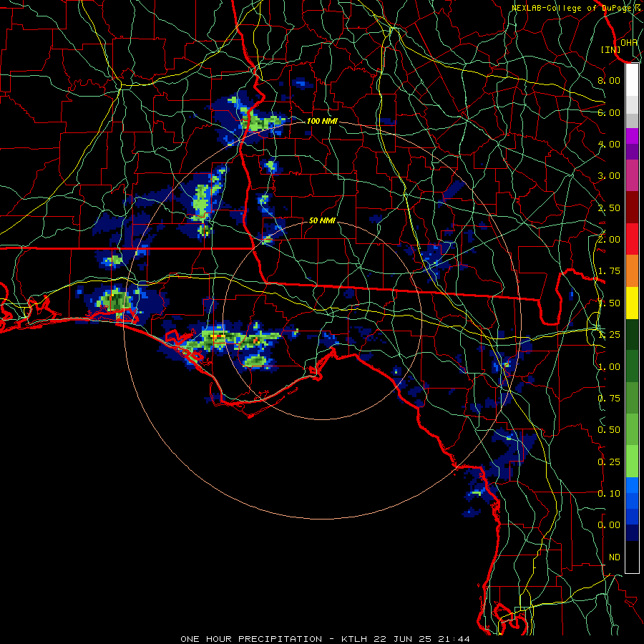Select the magenta swatch above 4.00

pos(632,136)
